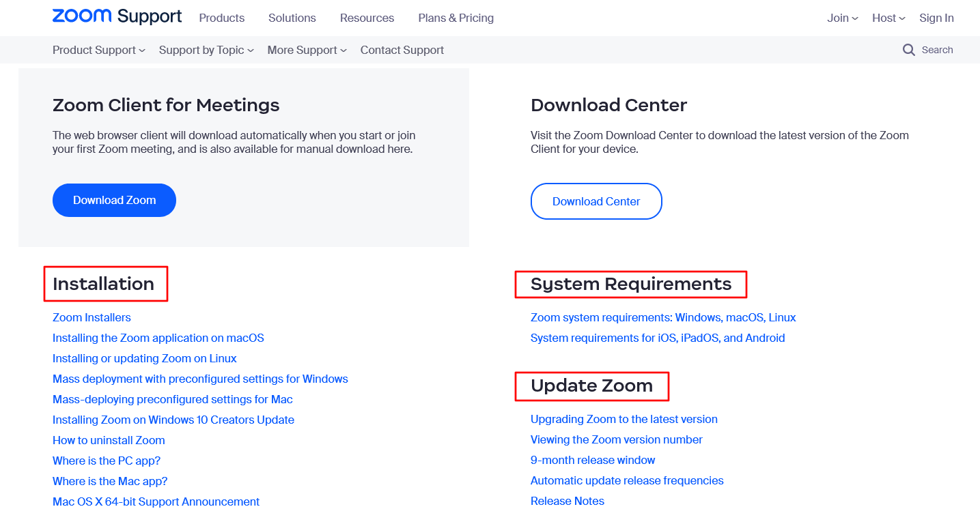Click the Download Zoom button
The height and width of the screenshot is (524, 980).
(x=114, y=200)
